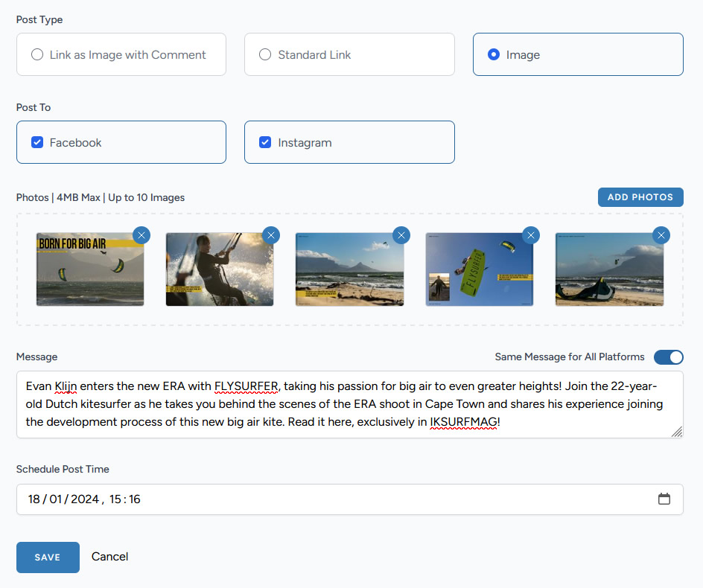The height and width of the screenshot is (588, 703).
Task: Grab the message box resize handle
Action: (677, 432)
